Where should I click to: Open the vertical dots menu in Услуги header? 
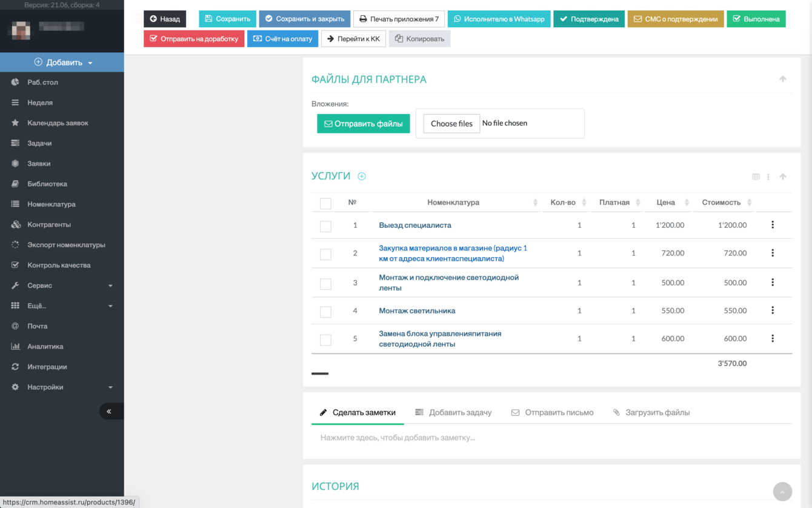point(768,177)
